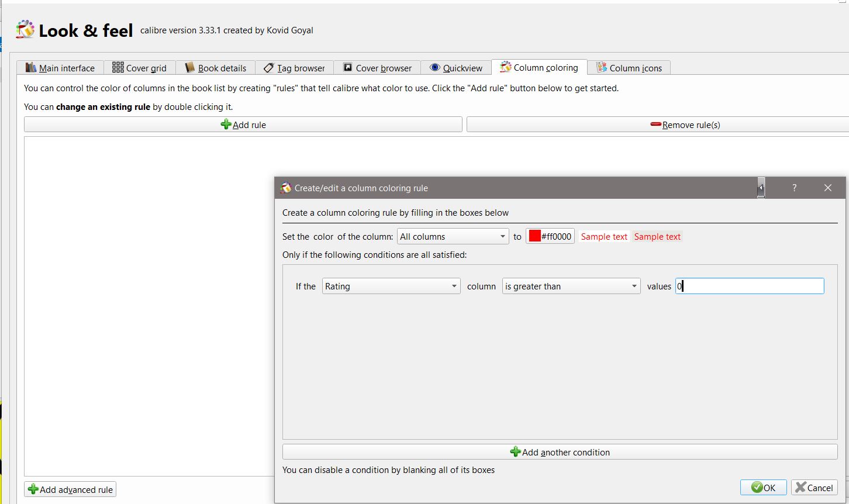Click the Add another condition plus icon

click(x=515, y=452)
